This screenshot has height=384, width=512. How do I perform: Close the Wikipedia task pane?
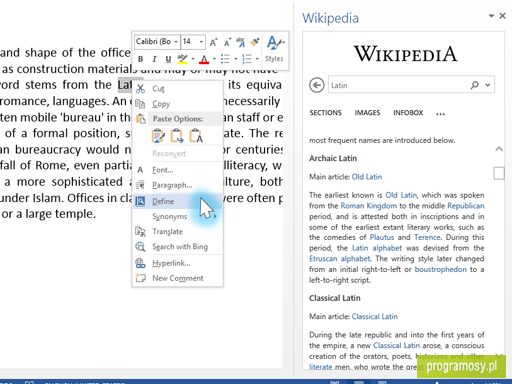pyautogui.click(x=502, y=16)
